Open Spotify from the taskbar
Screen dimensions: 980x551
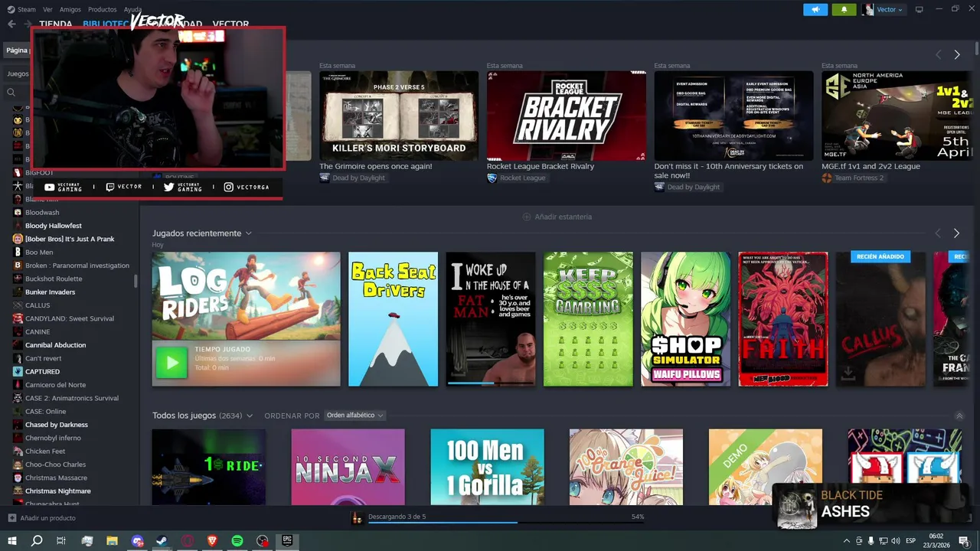click(x=237, y=541)
